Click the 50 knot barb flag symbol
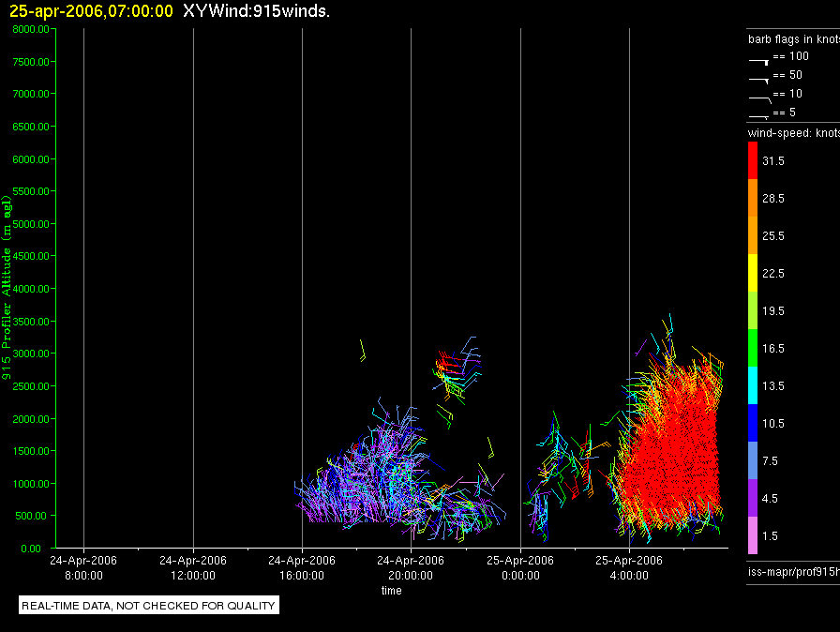 pos(758,81)
